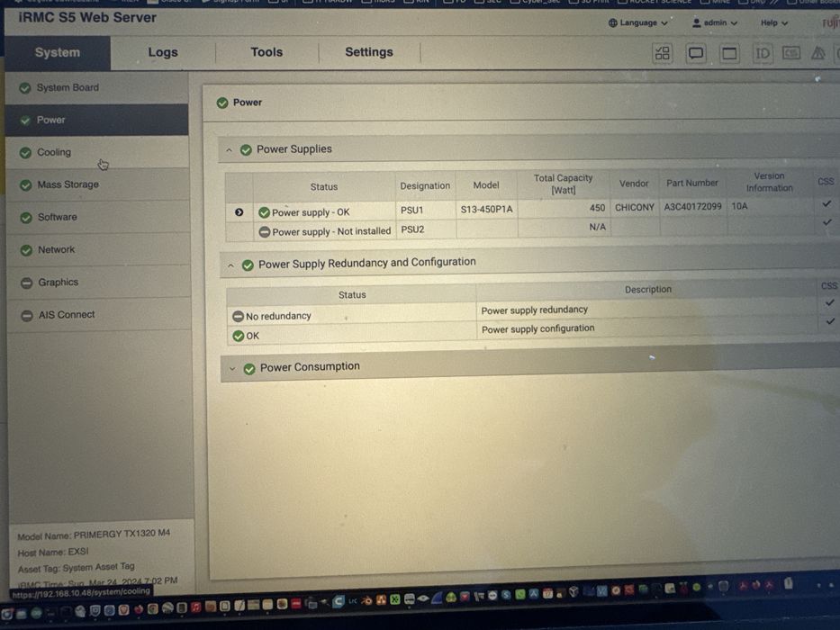Open the Language dropdown menu

pyautogui.click(x=638, y=23)
